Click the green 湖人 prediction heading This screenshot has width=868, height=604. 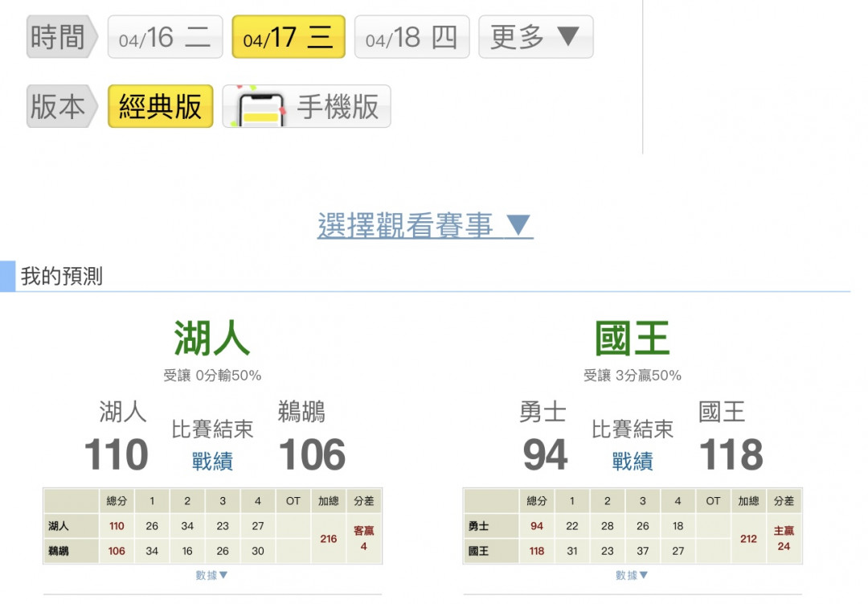pos(212,338)
